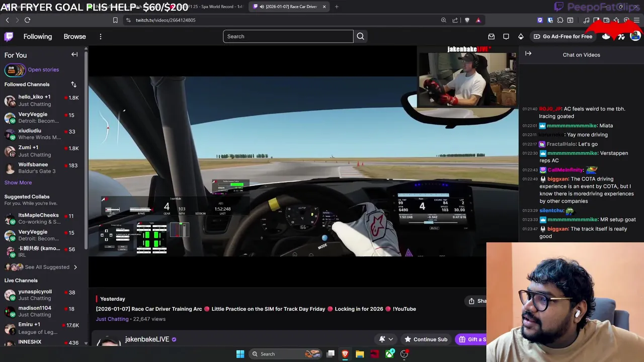Bookmark this page icon in address bar
The width and height of the screenshot is (644, 362).
click(115, 20)
